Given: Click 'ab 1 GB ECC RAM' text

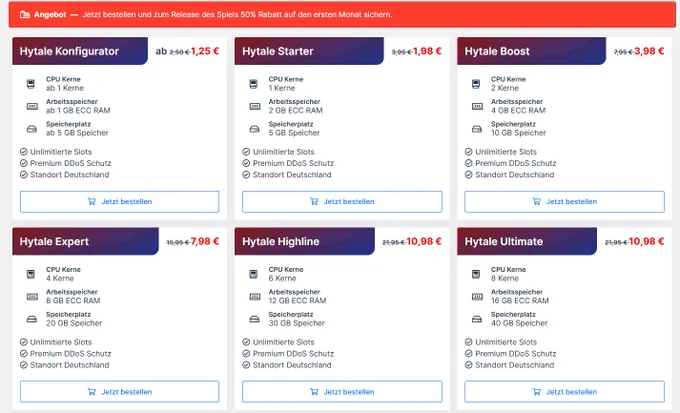Looking at the screenshot, I should [78, 111].
